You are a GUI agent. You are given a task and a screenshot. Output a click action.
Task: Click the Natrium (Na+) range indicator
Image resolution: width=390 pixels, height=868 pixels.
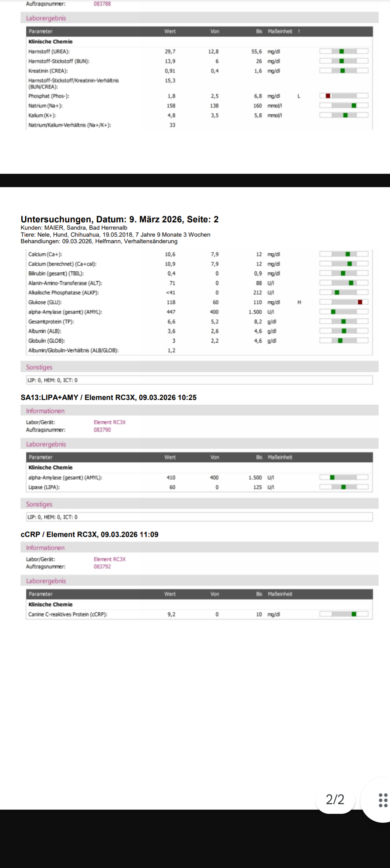(344, 106)
